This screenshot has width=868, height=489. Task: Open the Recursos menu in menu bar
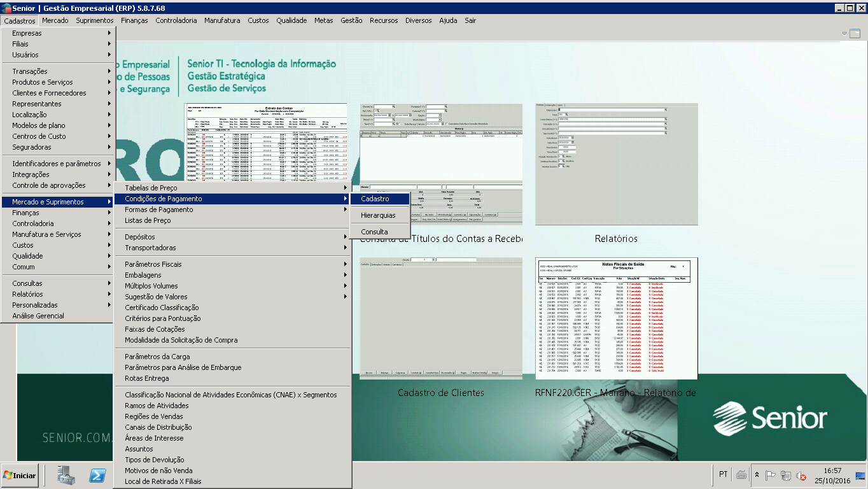coord(384,20)
